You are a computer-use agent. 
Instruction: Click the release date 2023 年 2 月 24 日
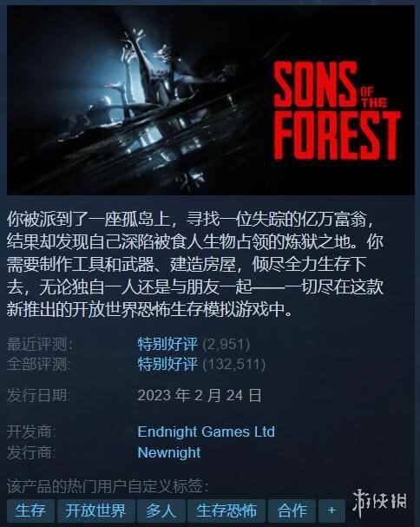tap(200, 395)
